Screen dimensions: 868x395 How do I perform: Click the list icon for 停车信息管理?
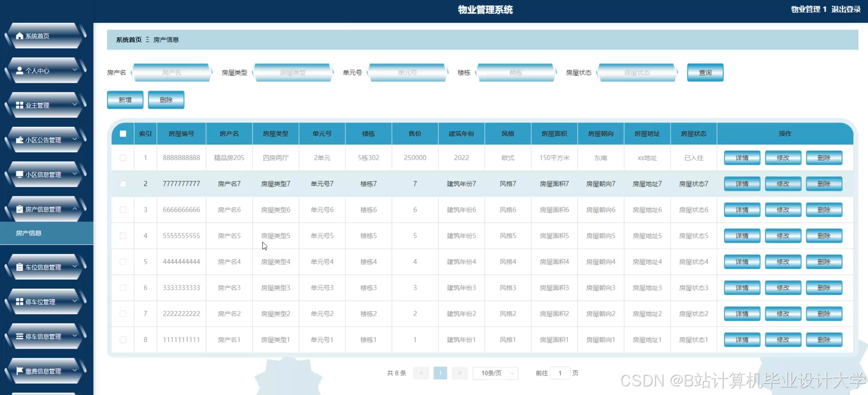[x=20, y=336]
